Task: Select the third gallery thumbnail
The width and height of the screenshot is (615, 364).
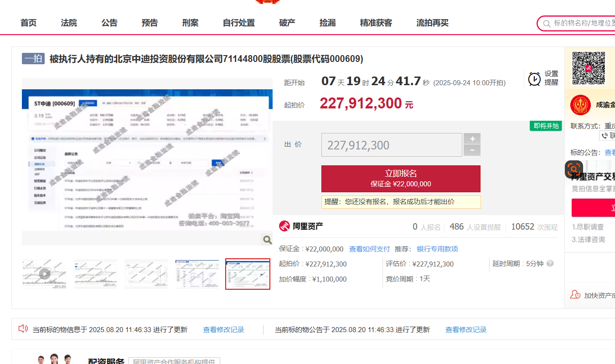Action: [x=146, y=274]
